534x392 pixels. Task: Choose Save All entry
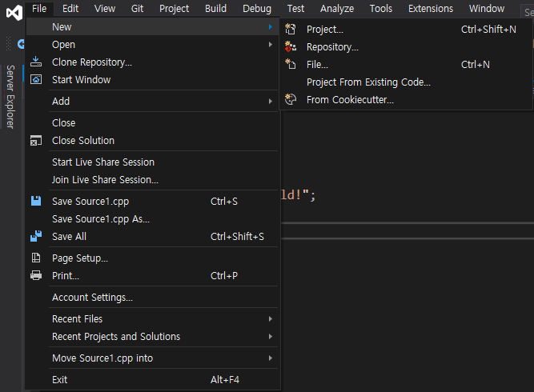coord(153,237)
